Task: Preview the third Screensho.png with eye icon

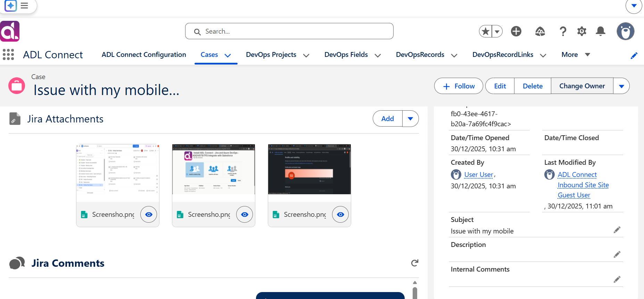Action: [x=340, y=214]
